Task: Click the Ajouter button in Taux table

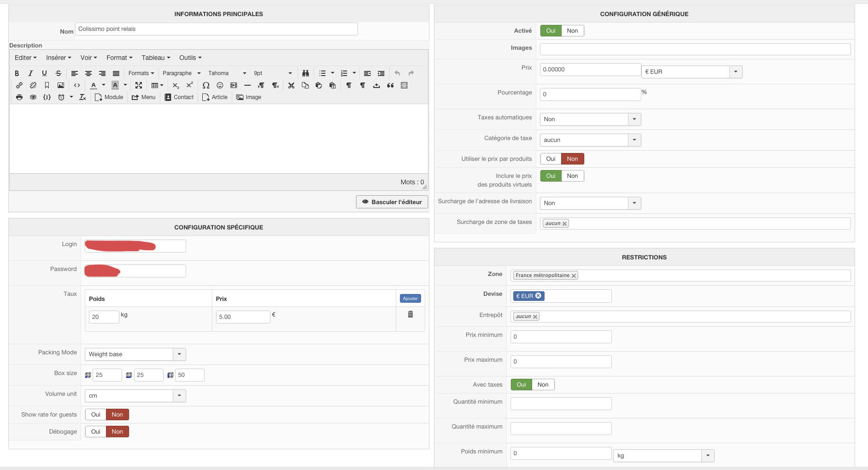Action: point(410,299)
